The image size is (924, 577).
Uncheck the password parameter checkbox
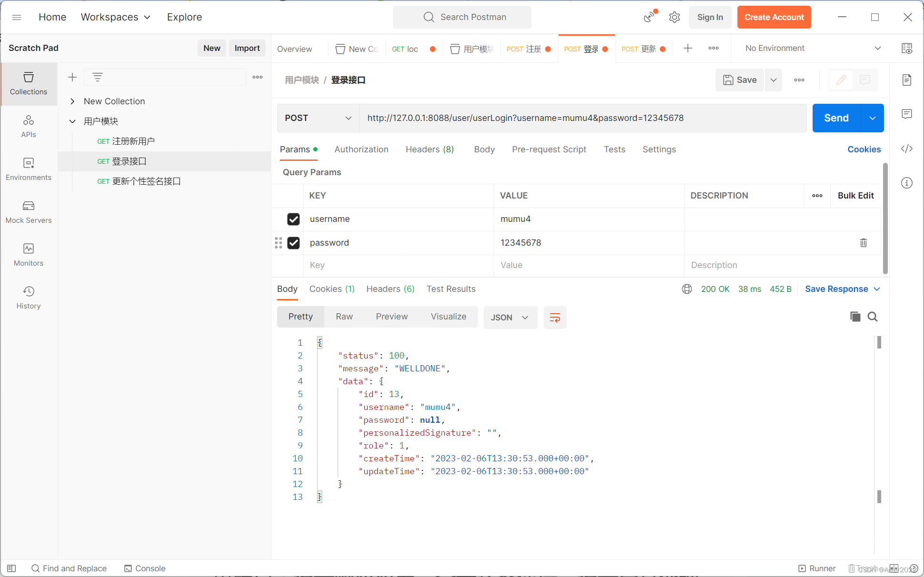293,243
